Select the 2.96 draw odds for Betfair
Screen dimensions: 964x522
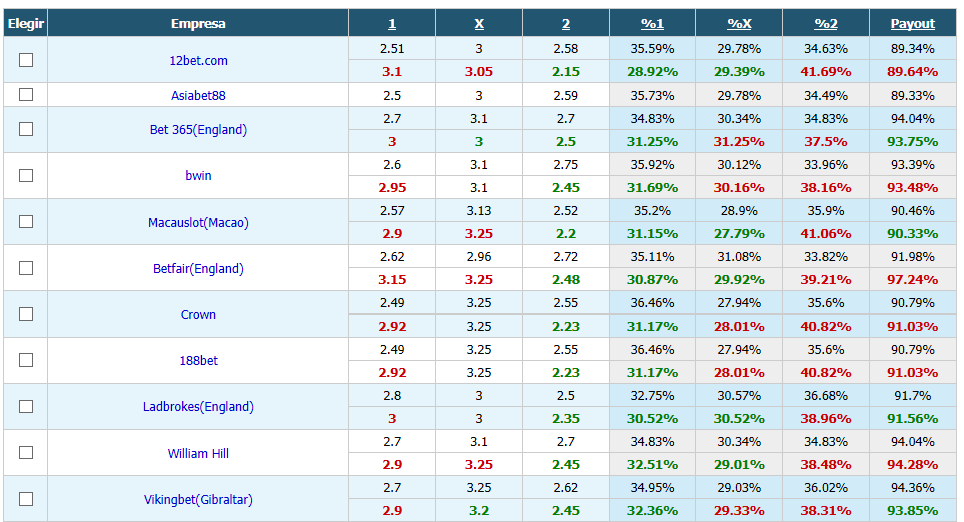coord(479,256)
